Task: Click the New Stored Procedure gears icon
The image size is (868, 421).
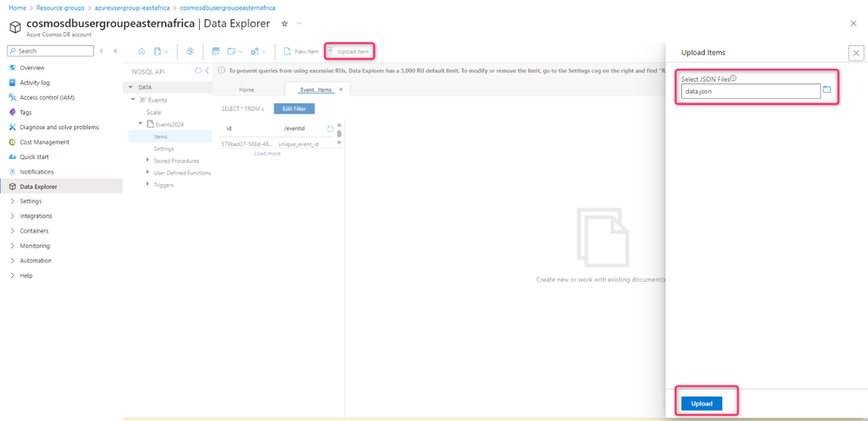Action: tap(255, 51)
